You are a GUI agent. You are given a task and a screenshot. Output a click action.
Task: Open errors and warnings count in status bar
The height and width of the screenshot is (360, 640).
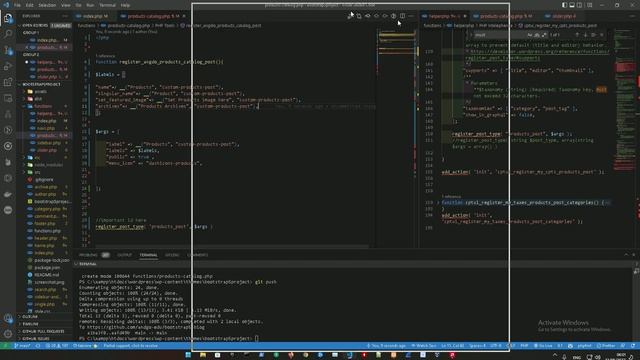[x=57, y=346]
